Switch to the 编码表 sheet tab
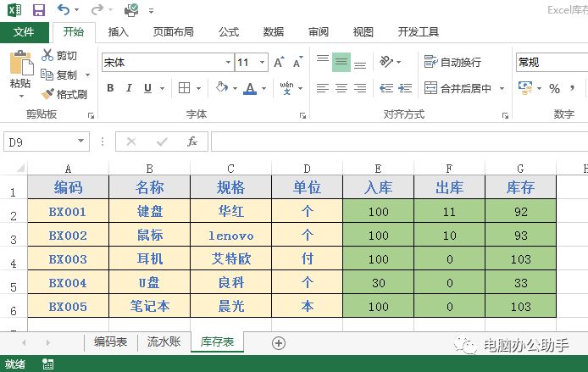The image size is (588, 372). (x=111, y=341)
